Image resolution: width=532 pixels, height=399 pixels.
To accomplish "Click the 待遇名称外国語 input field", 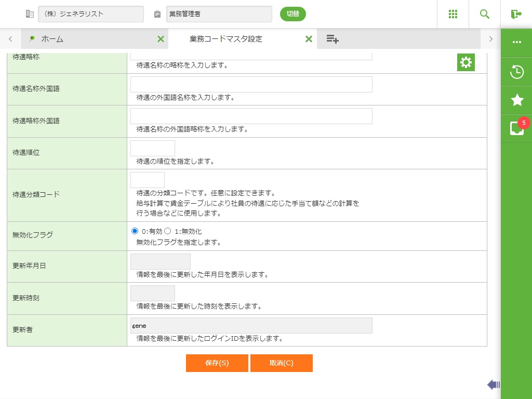I will pos(251,85).
